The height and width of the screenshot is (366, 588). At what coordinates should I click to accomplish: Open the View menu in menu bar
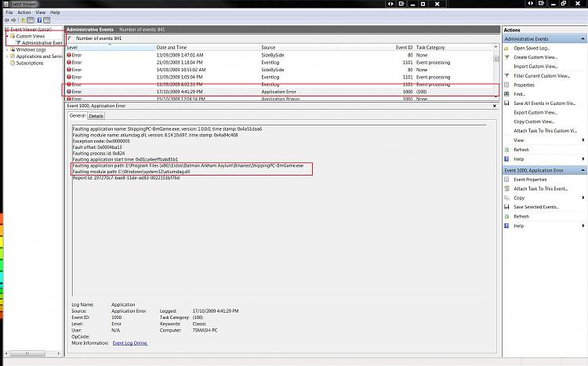[x=41, y=13]
